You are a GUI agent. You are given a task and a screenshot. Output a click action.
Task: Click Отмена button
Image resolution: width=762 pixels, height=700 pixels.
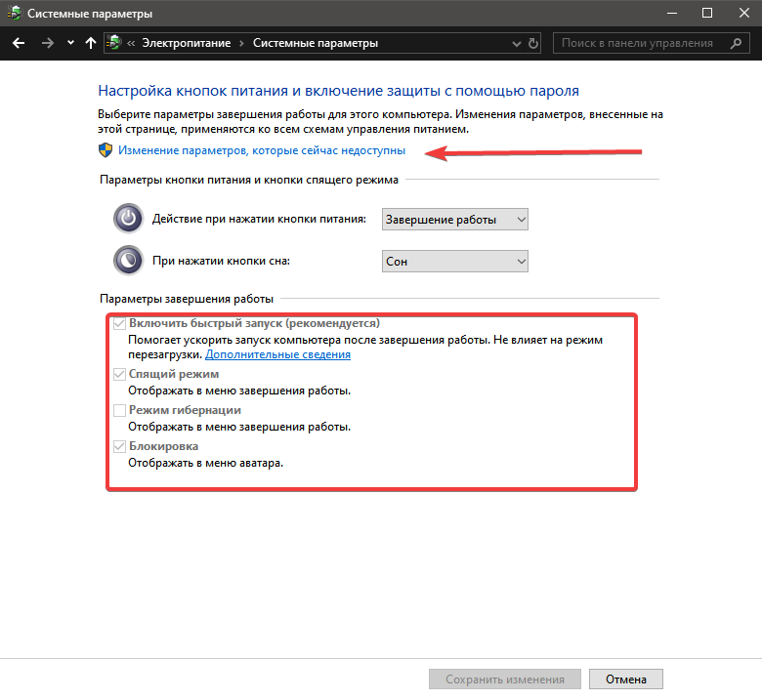click(x=626, y=679)
